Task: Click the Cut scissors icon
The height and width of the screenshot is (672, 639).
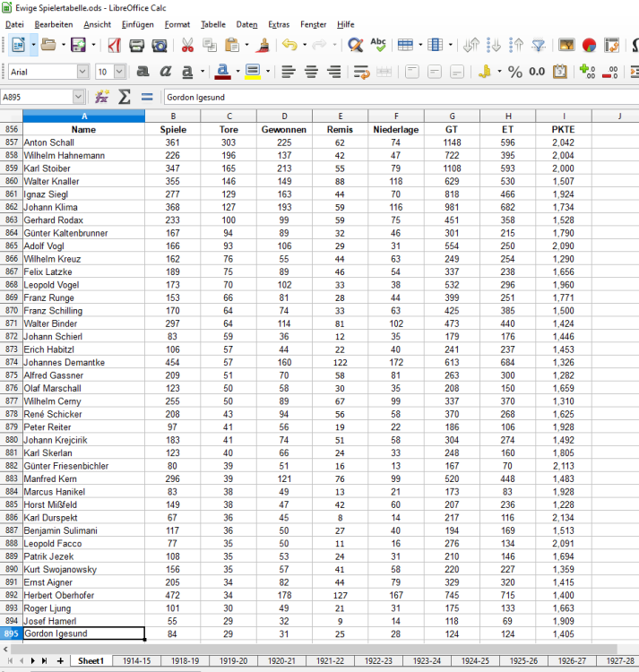Action: (186, 45)
